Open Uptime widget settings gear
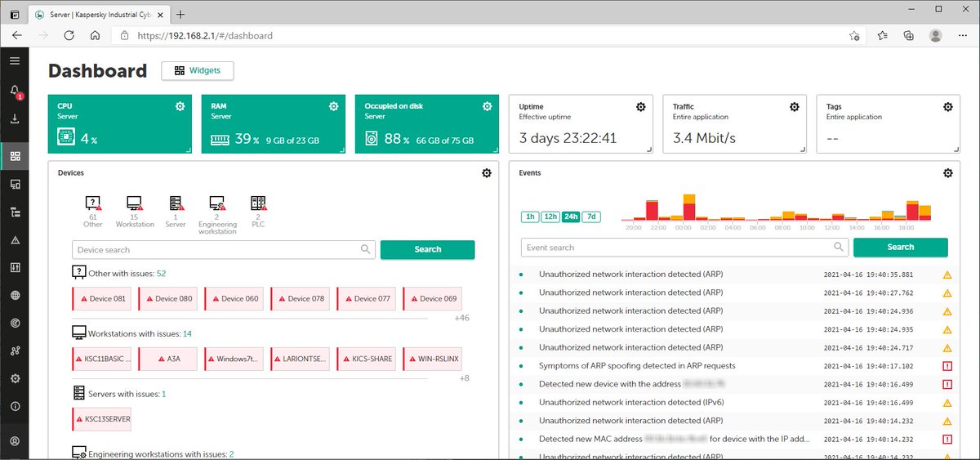The width and height of the screenshot is (980, 460). tap(641, 107)
